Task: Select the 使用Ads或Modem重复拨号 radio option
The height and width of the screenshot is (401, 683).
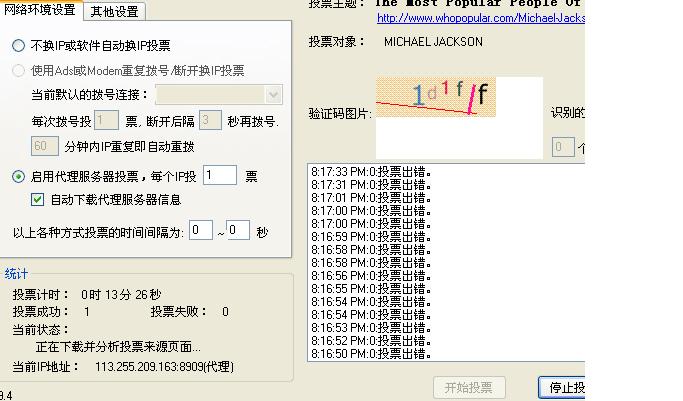Action: pos(19,71)
